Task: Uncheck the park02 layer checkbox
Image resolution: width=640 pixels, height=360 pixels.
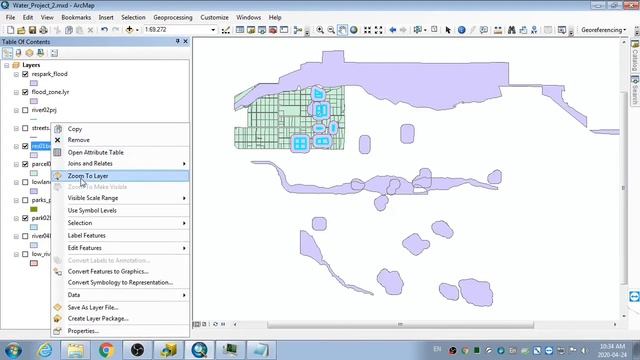Action: point(25,218)
